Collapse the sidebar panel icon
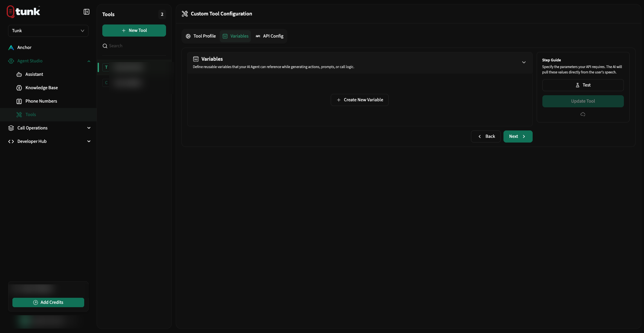 click(x=87, y=12)
